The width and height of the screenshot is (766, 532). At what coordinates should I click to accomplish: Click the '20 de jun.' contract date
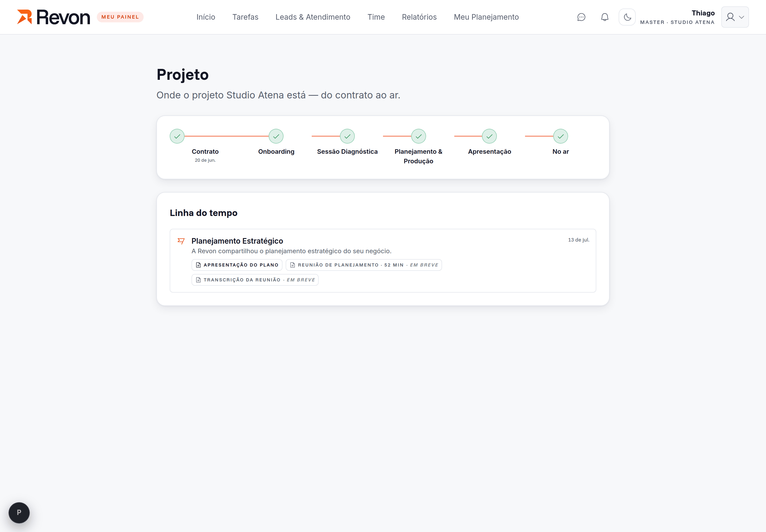205,160
